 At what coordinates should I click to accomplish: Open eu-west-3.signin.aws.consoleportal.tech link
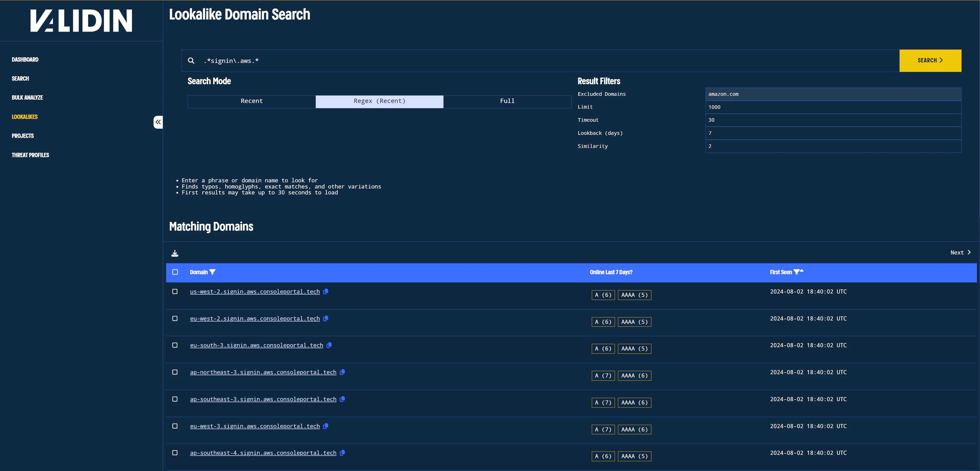coord(255,427)
